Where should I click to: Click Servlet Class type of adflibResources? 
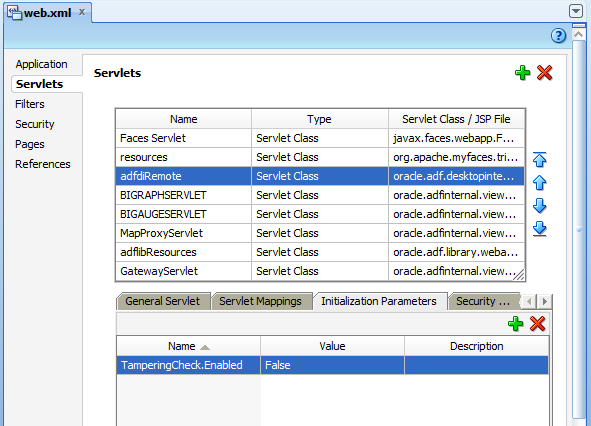point(320,252)
